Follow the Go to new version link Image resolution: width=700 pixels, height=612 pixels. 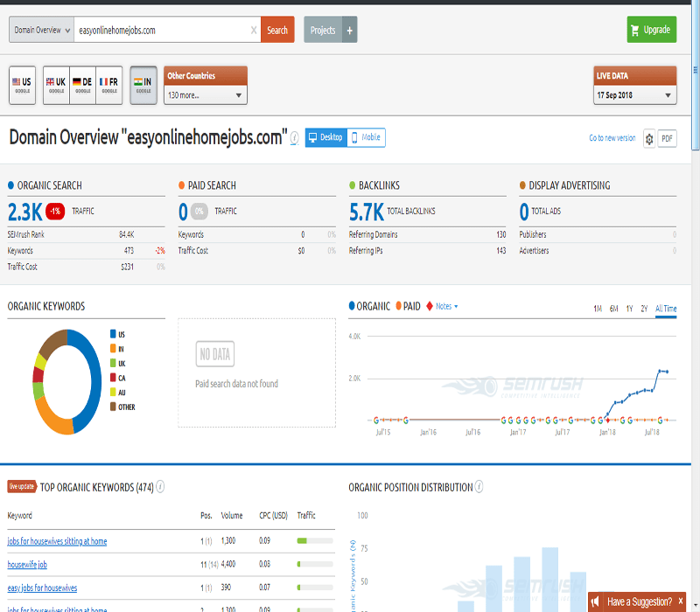click(x=612, y=138)
